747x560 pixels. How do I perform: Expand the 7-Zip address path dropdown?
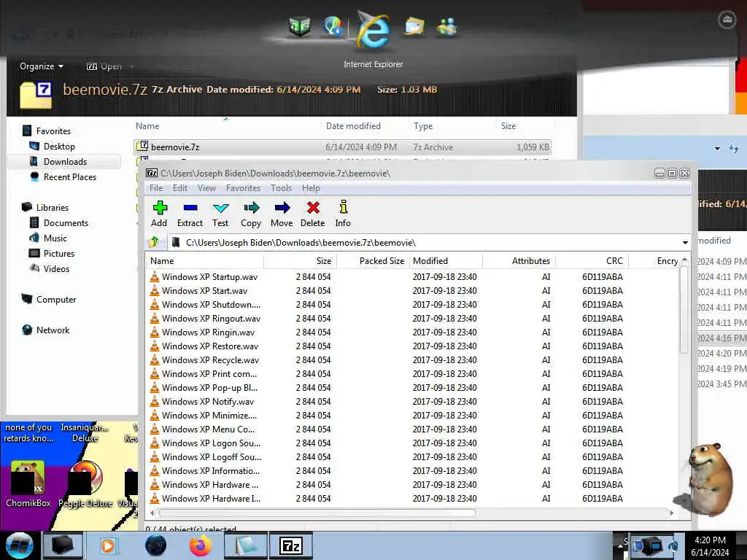pos(684,243)
